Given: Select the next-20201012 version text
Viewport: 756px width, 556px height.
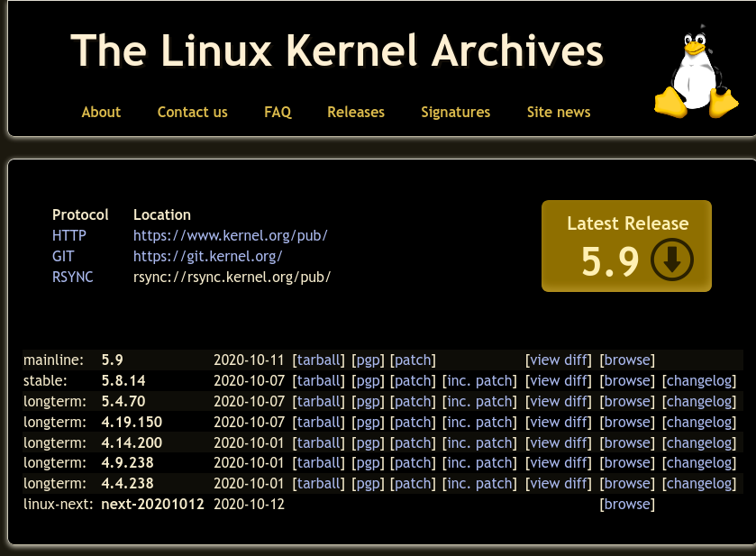Looking at the screenshot, I should tap(152, 504).
